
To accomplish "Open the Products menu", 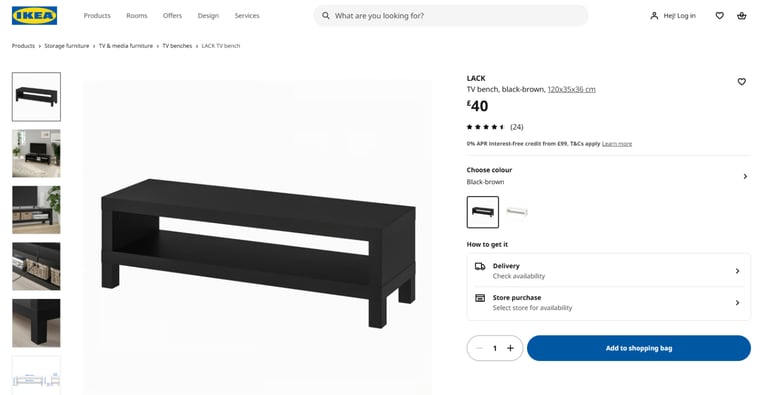I will (97, 16).
